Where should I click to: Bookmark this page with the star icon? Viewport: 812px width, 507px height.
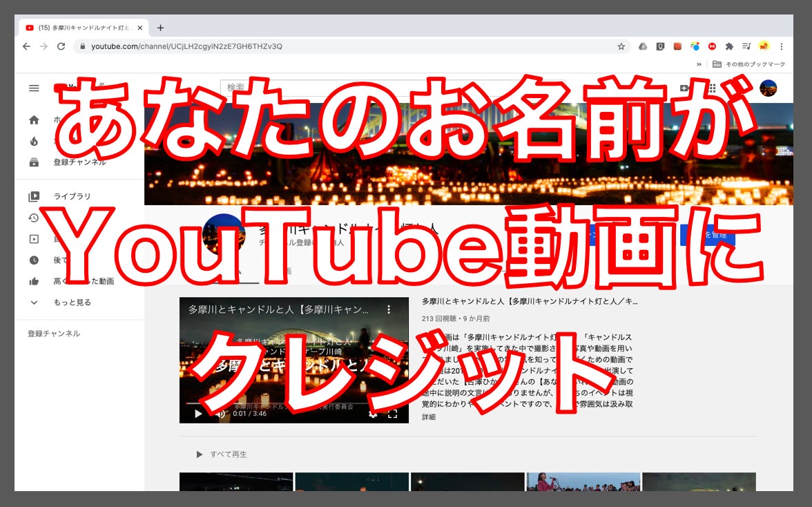pos(621,46)
